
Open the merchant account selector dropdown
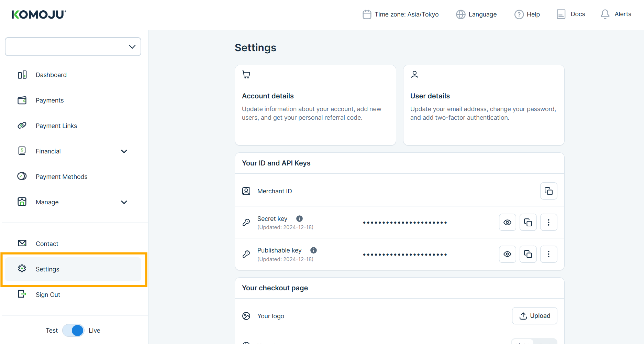pos(73,47)
